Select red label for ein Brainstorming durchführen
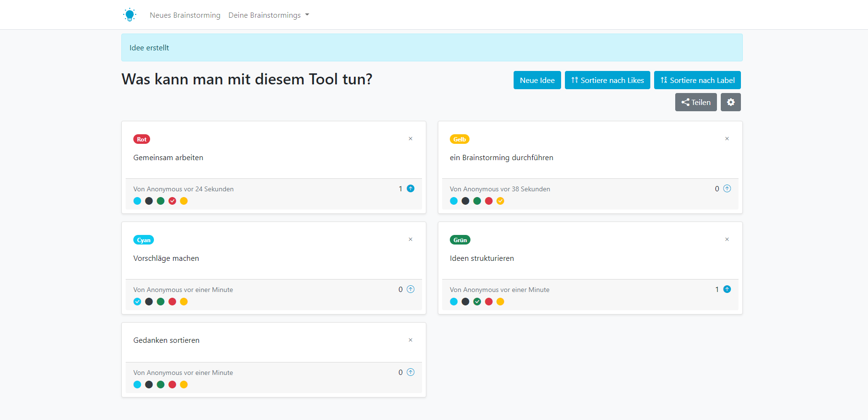 (x=489, y=201)
